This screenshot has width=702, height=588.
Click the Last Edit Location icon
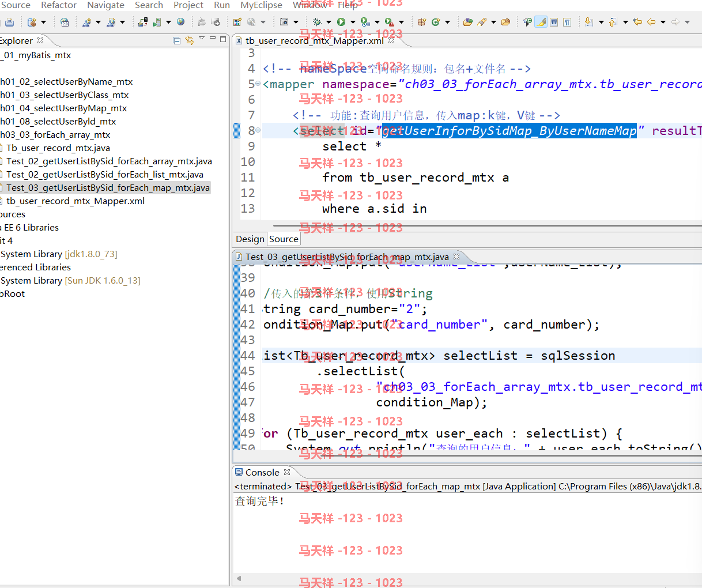(637, 22)
